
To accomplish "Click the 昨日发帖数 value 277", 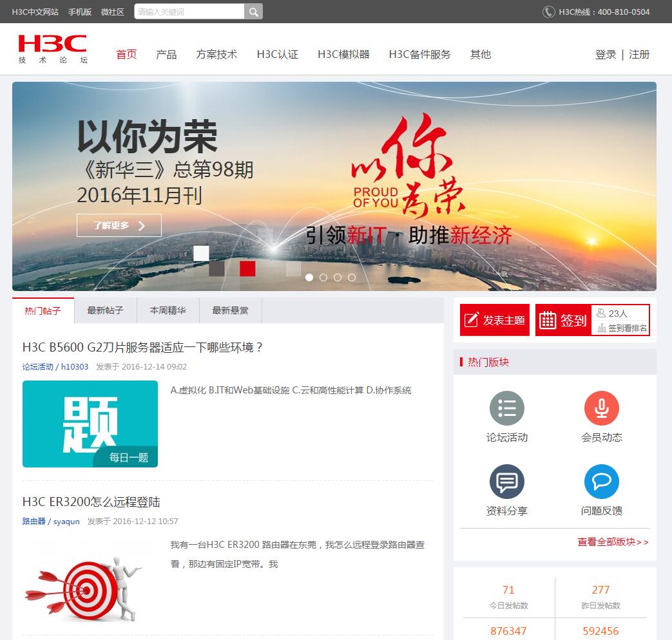I will (x=600, y=590).
